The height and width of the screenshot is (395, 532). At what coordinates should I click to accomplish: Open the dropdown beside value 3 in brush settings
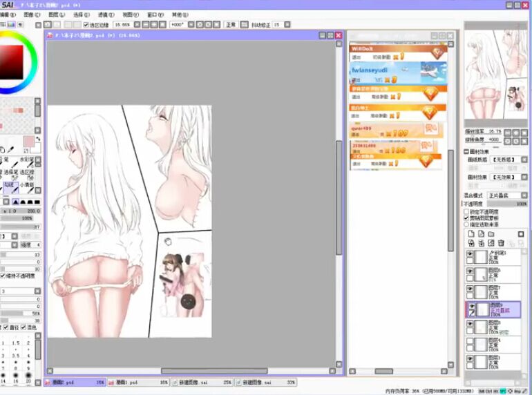[x=37, y=291]
